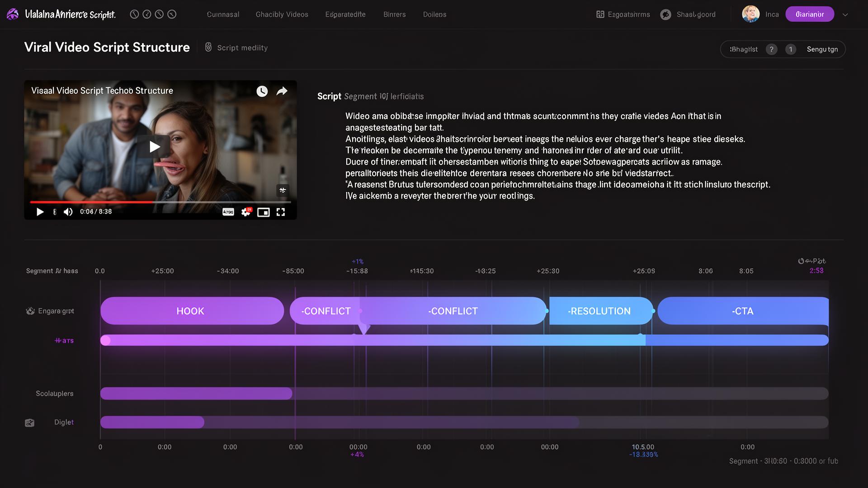
Task: Click the share arrow icon on video
Action: coord(282,91)
